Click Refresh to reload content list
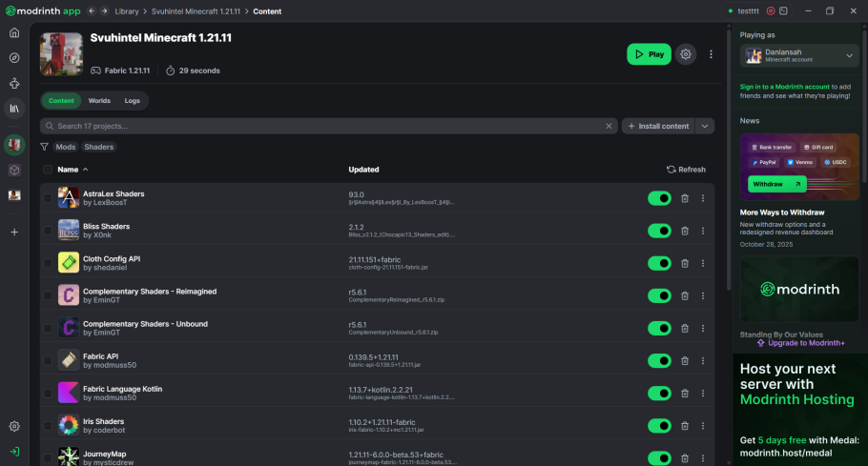The width and height of the screenshot is (868, 466). pos(686,170)
